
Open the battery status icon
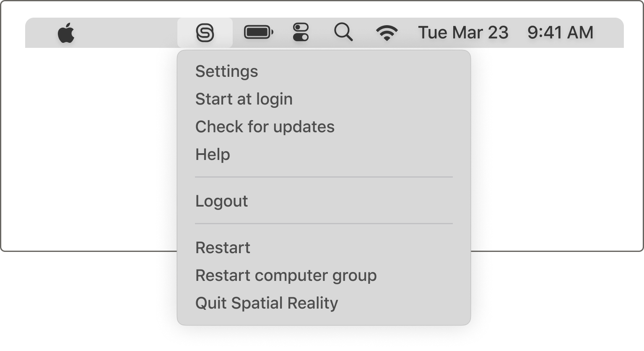(x=257, y=32)
